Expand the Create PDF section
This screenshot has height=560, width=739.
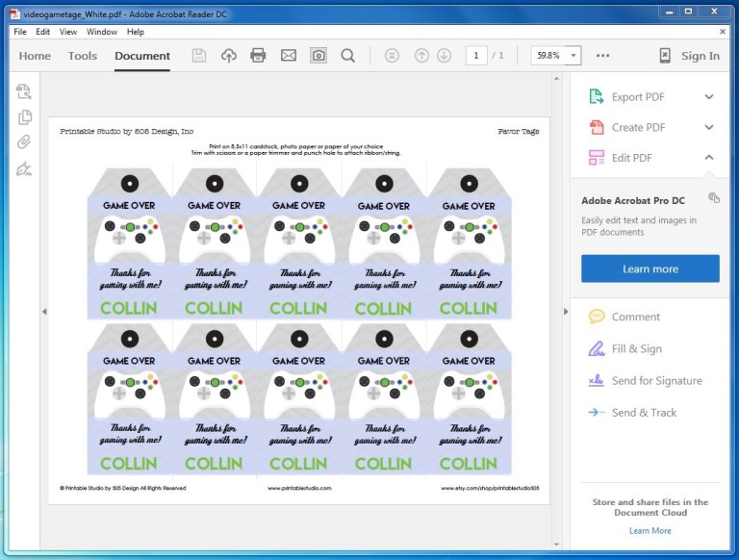[709, 127]
